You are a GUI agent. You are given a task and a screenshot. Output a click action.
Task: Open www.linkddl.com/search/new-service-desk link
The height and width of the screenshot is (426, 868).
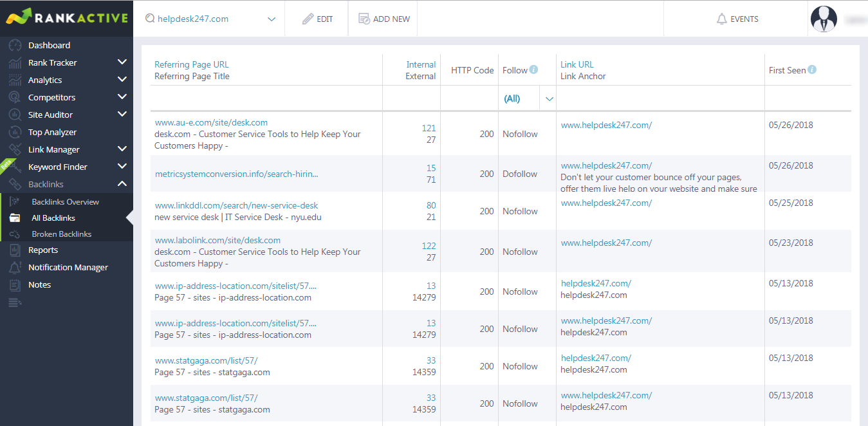pos(237,205)
